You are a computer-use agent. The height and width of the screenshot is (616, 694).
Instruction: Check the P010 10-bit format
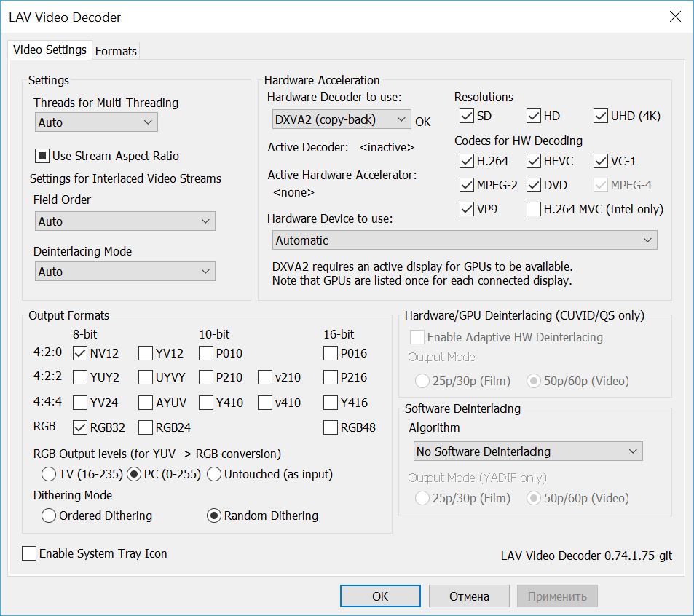tap(206, 354)
